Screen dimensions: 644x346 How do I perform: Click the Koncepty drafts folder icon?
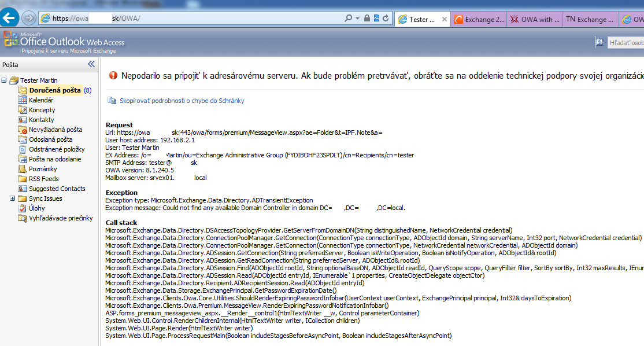(23, 110)
